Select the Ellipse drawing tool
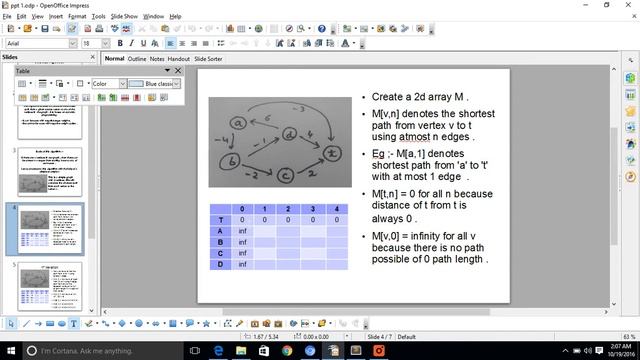Image resolution: width=640 pixels, height=360 pixels. click(62, 324)
